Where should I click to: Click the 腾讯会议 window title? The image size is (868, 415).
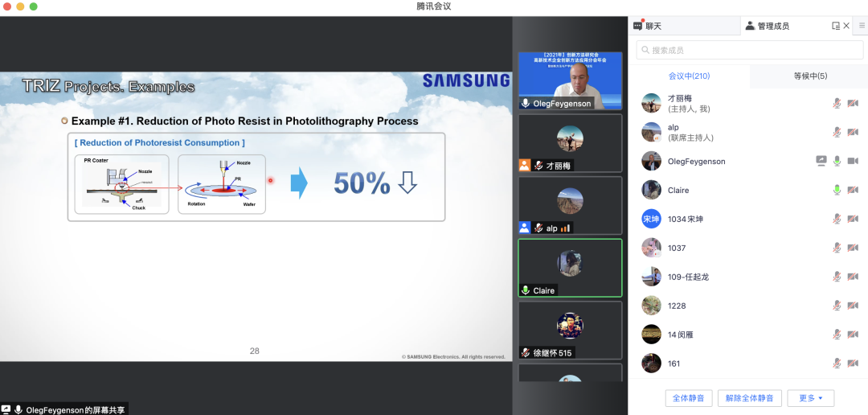tap(434, 6)
